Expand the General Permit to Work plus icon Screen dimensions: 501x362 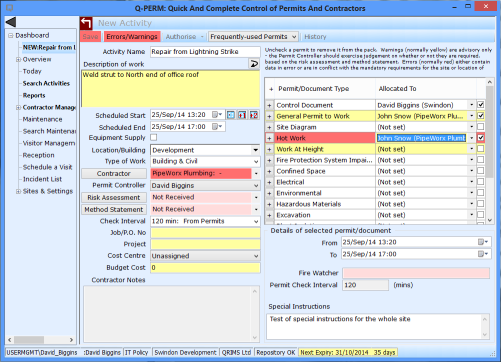point(269,116)
